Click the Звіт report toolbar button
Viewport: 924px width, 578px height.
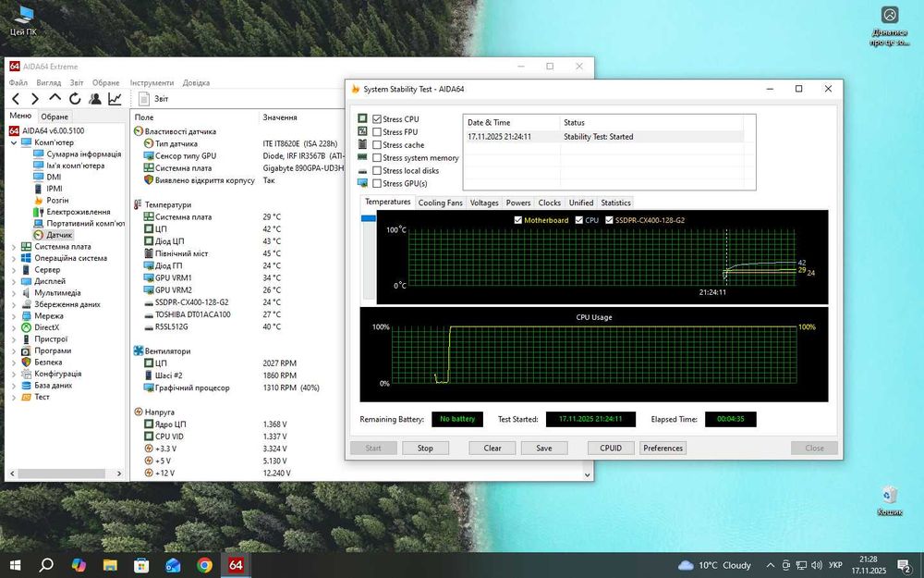[153, 99]
